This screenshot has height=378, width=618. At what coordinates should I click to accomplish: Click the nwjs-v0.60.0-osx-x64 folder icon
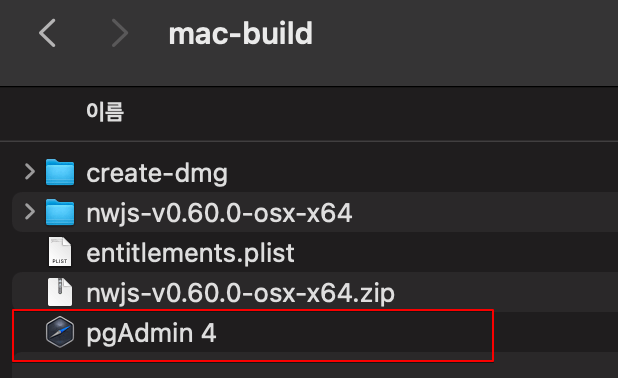tap(60, 212)
